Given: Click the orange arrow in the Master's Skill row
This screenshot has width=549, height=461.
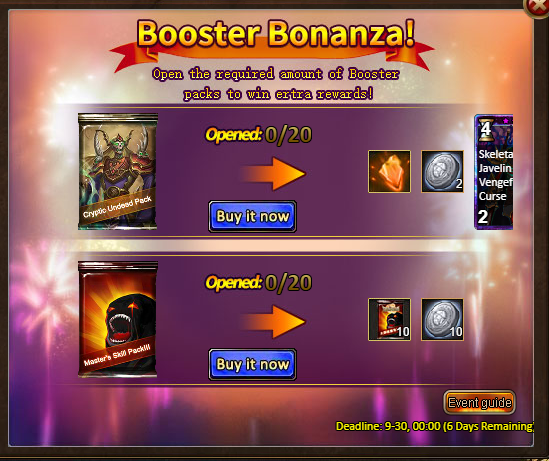Looking at the screenshot, I should [x=273, y=322].
